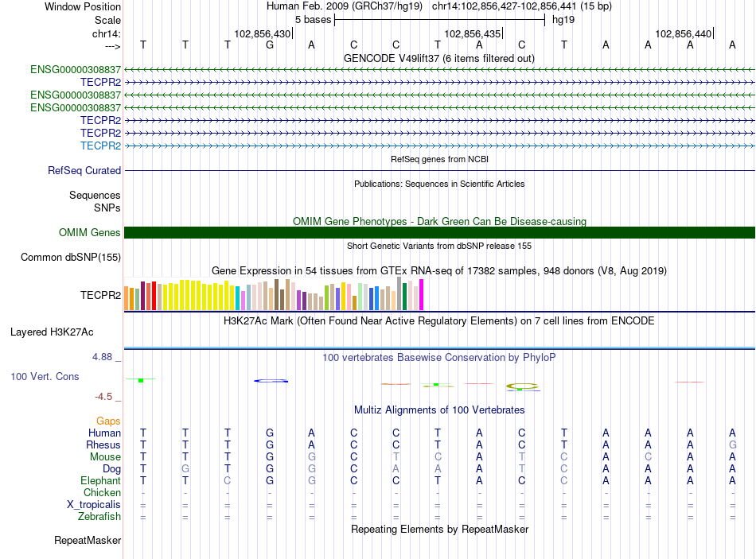Click the RefSeq Curated track label
756x559 pixels.
[x=84, y=171]
